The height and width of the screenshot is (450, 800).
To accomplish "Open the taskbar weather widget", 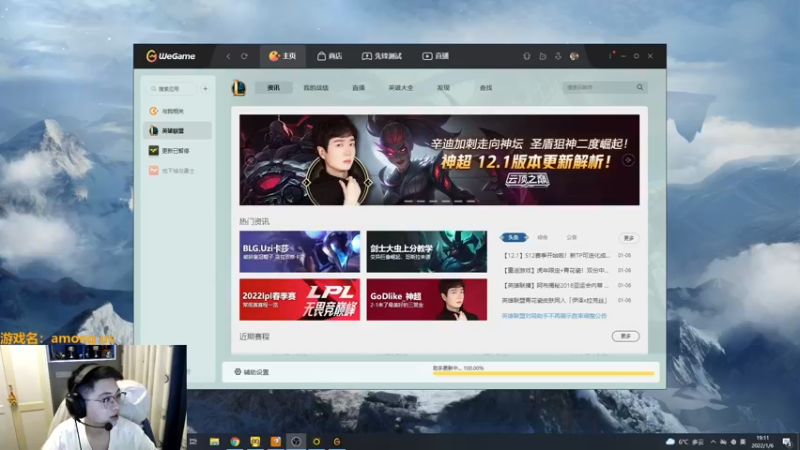I will tap(685, 441).
